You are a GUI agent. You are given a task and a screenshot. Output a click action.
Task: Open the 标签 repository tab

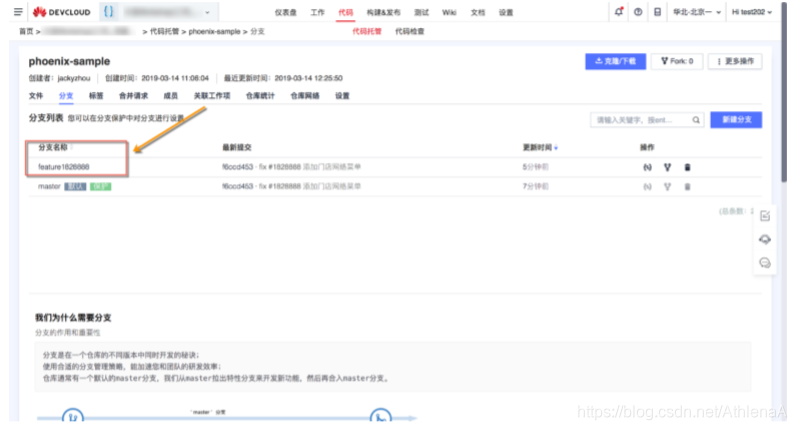[96, 96]
